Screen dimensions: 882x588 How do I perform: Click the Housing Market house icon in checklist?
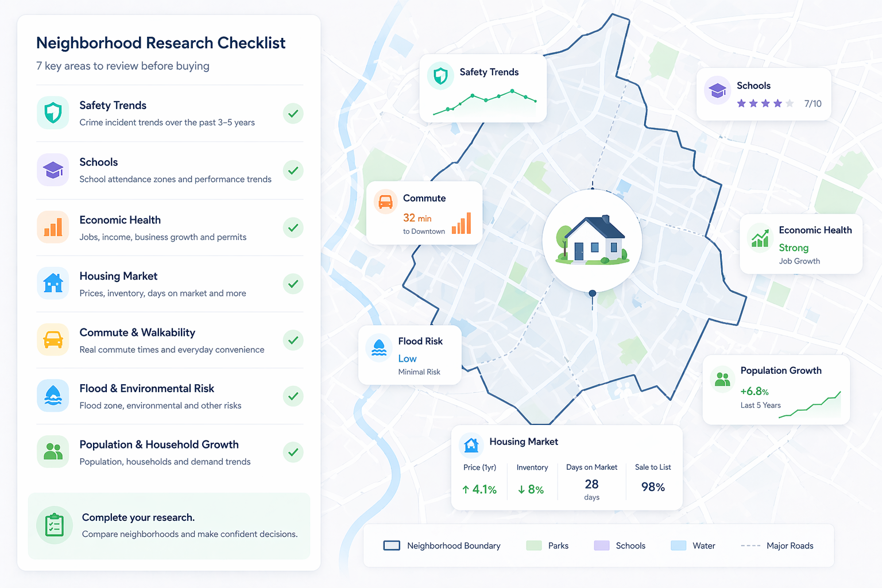tap(53, 283)
